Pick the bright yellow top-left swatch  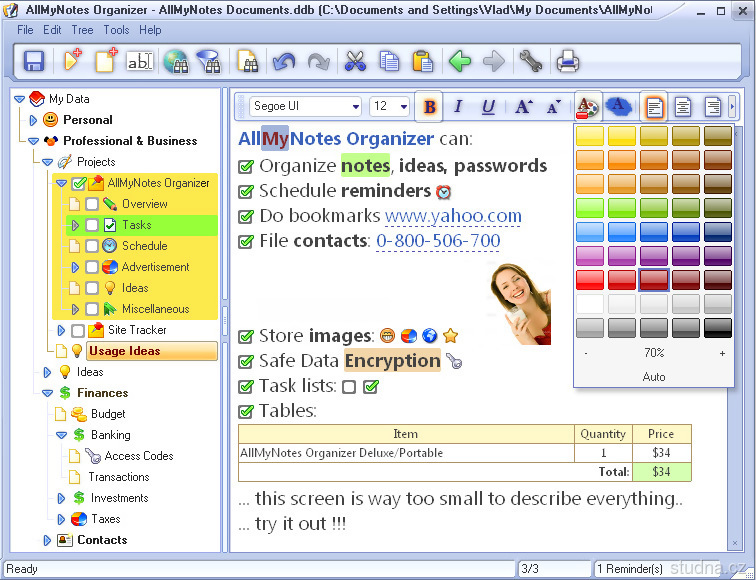[590, 136]
